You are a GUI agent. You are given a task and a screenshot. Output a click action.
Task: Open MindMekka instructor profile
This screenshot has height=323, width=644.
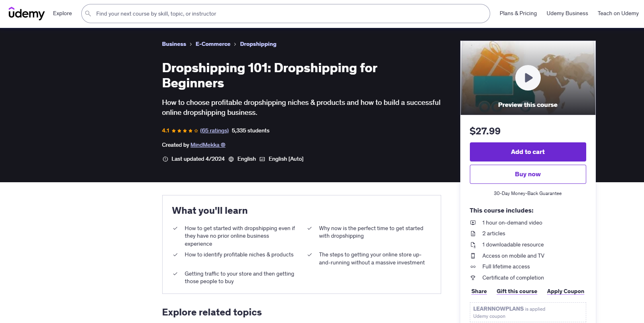[x=208, y=145]
